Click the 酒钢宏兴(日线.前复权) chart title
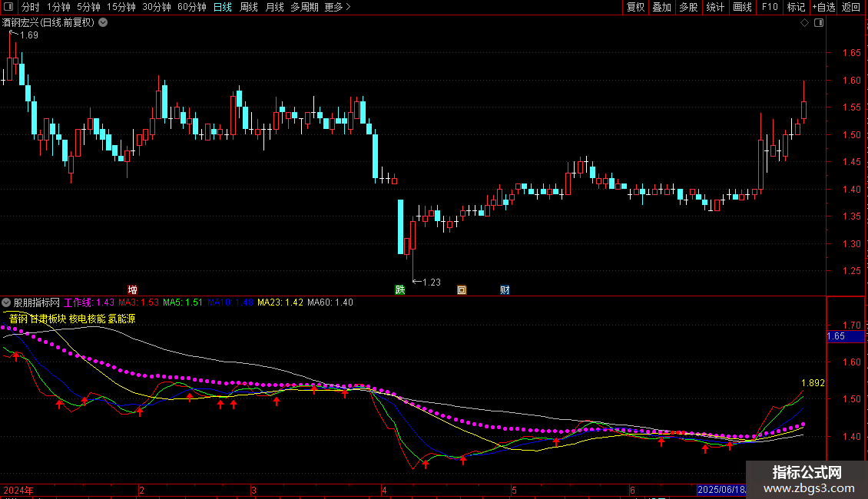The height and width of the screenshot is (499, 868). pos(48,23)
